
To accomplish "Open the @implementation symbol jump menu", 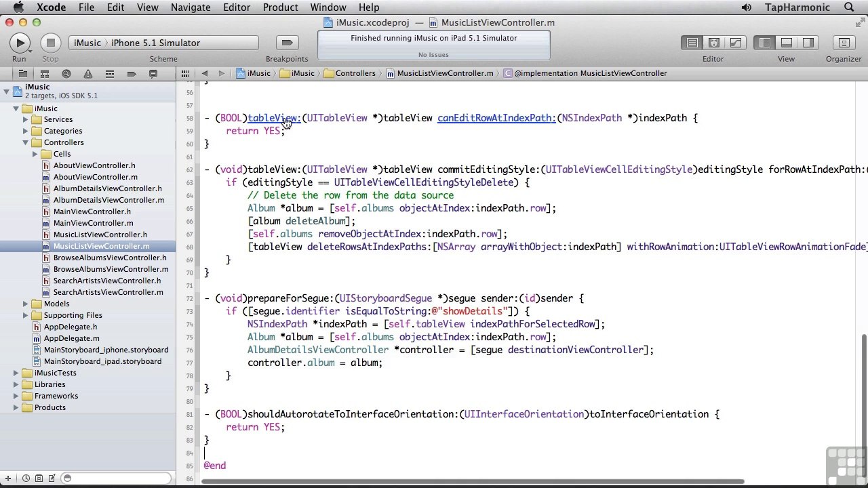I will pyautogui.click(x=585, y=73).
